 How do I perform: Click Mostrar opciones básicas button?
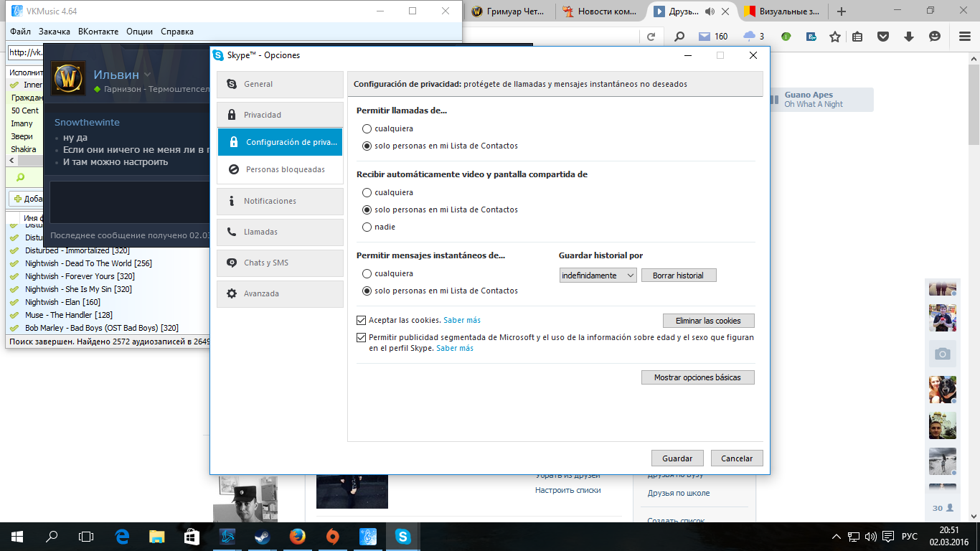click(x=697, y=377)
